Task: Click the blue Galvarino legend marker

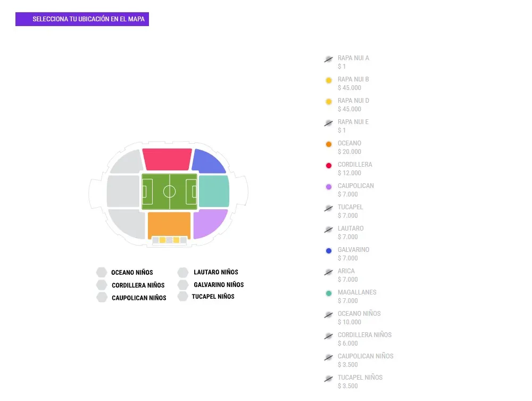Action: point(329,250)
